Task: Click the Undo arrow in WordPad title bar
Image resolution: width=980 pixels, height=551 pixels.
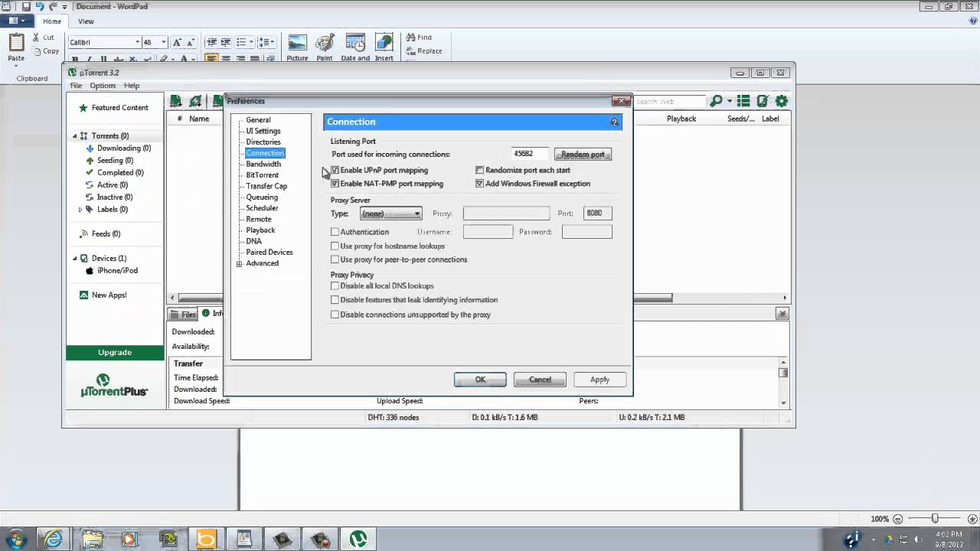Action: [40, 6]
